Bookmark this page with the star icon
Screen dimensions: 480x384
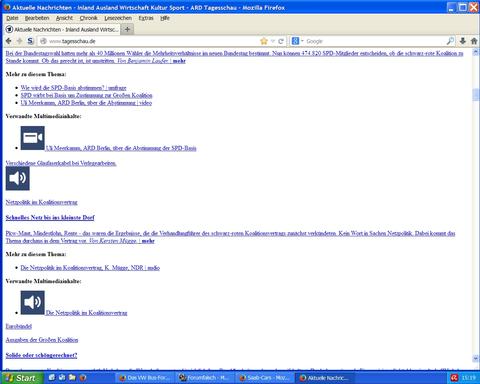coord(264,41)
